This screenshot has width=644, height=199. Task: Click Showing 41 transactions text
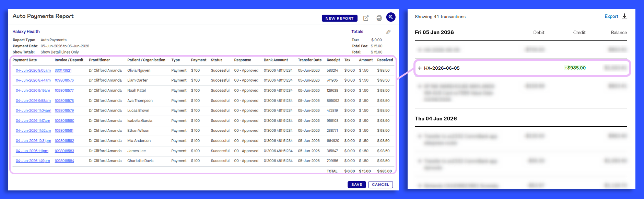tap(440, 17)
